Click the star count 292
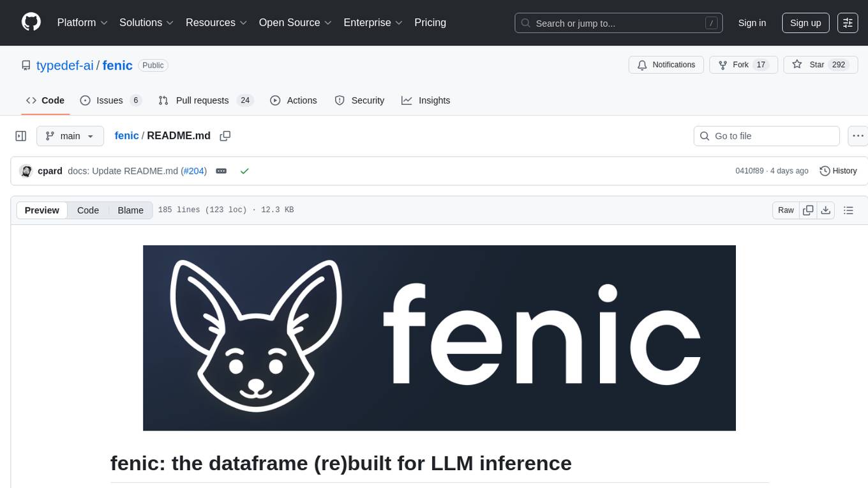 (839, 65)
